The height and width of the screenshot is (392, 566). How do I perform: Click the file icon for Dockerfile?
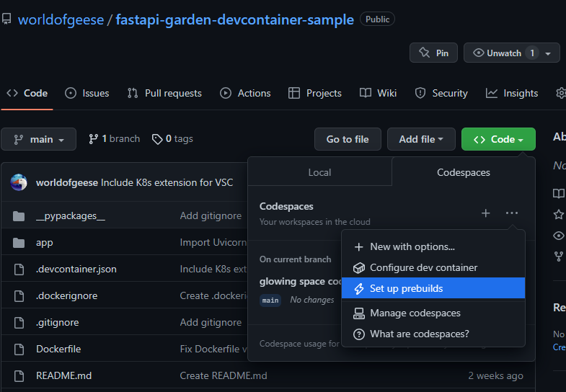click(19, 349)
